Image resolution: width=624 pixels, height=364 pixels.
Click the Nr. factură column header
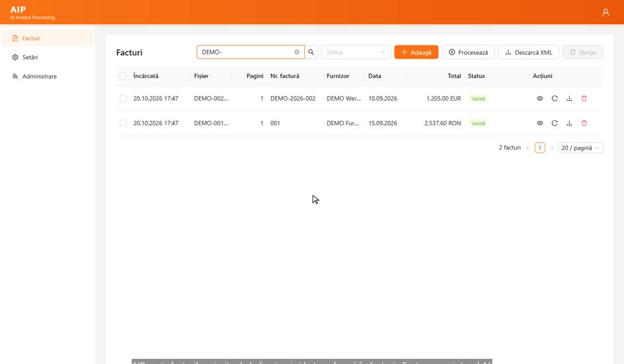(285, 75)
